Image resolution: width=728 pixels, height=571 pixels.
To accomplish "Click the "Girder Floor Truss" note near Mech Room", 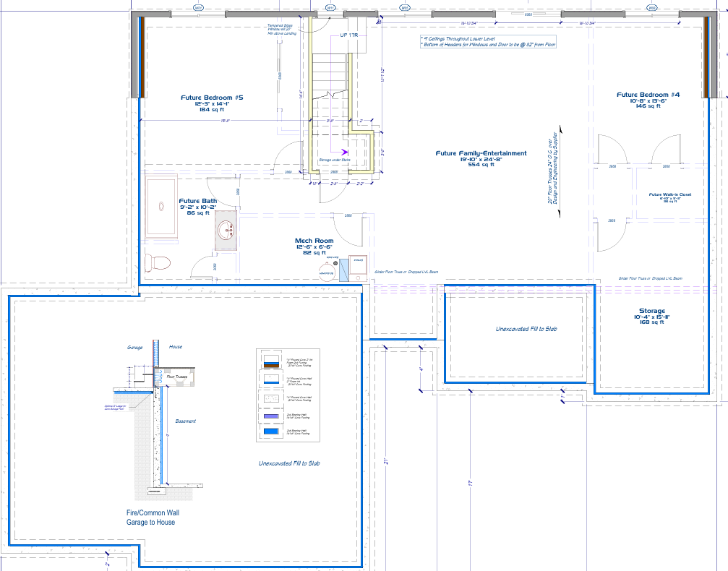I will pos(406,272).
